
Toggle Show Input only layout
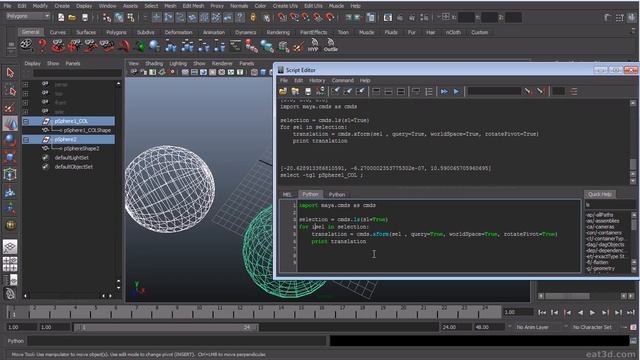[x=388, y=91]
